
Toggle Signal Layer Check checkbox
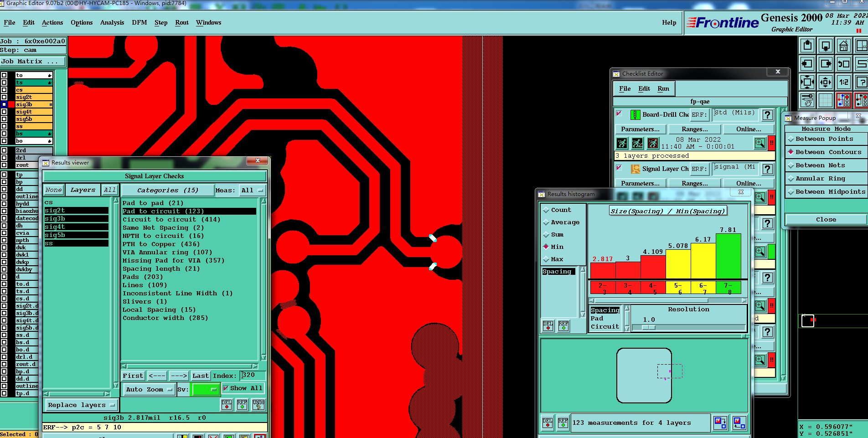(x=619, y=168)
